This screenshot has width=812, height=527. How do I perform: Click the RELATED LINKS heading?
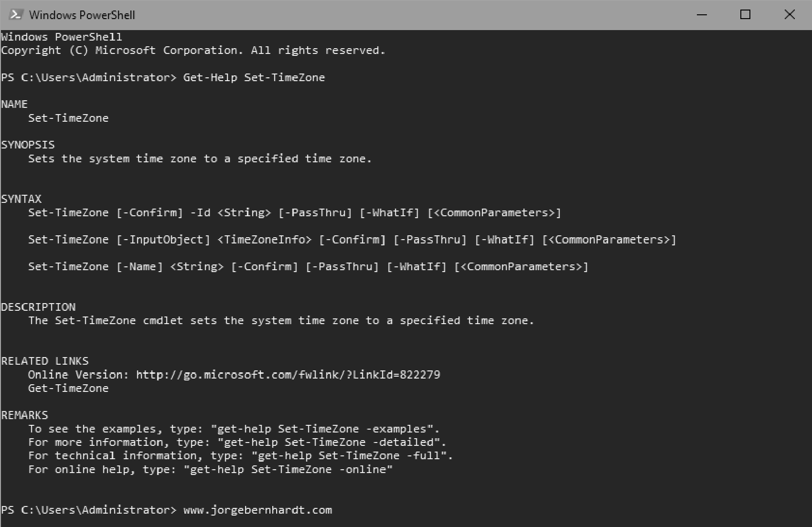point(45,361)
